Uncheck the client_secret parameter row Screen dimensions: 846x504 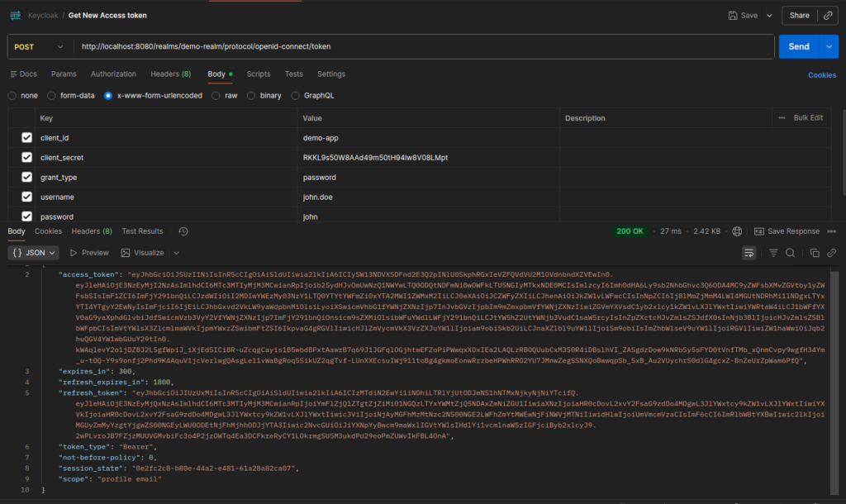pos(27,157)
